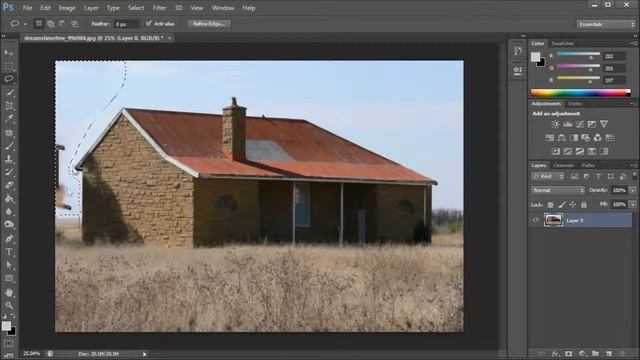Select the Spot Healing Brush tool

pos(9,132)
